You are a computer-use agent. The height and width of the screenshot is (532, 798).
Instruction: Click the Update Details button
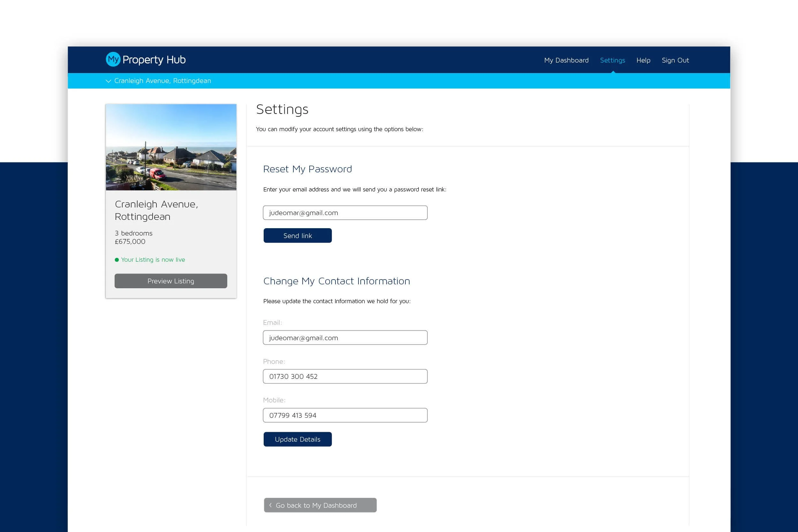click(x=297, y=439)
